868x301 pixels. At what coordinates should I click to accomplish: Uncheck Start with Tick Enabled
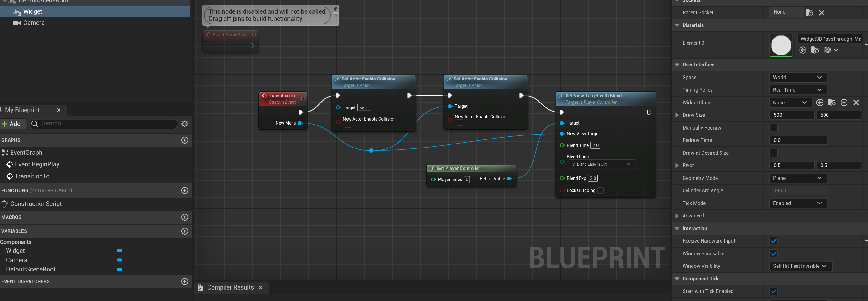773,291
